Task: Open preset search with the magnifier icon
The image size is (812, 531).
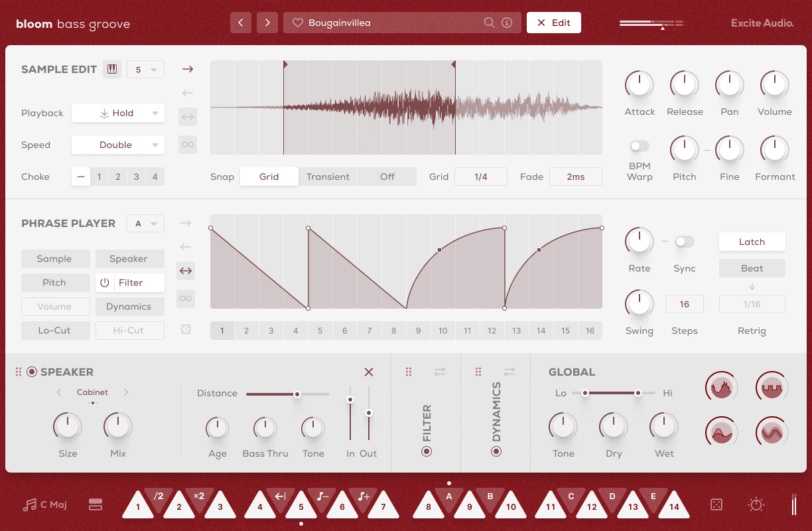Action: 489,23
